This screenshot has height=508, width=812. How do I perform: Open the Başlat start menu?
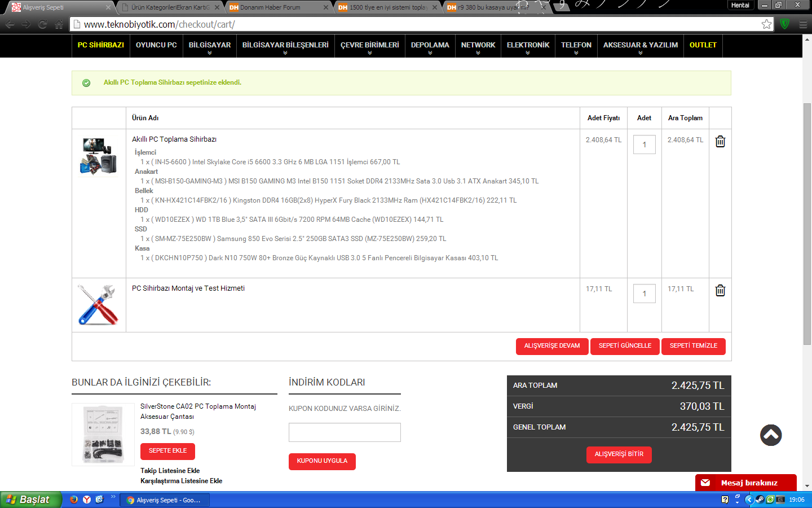point(30,500)
